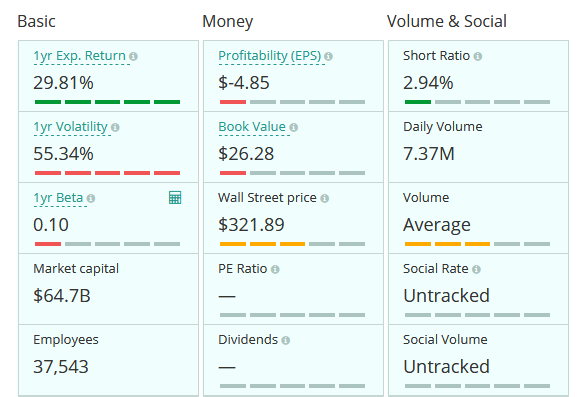The width and height of the screenshot is (585, 397).
Task: Click the red rating bar under 55.34%
Action: pos(107,173)
